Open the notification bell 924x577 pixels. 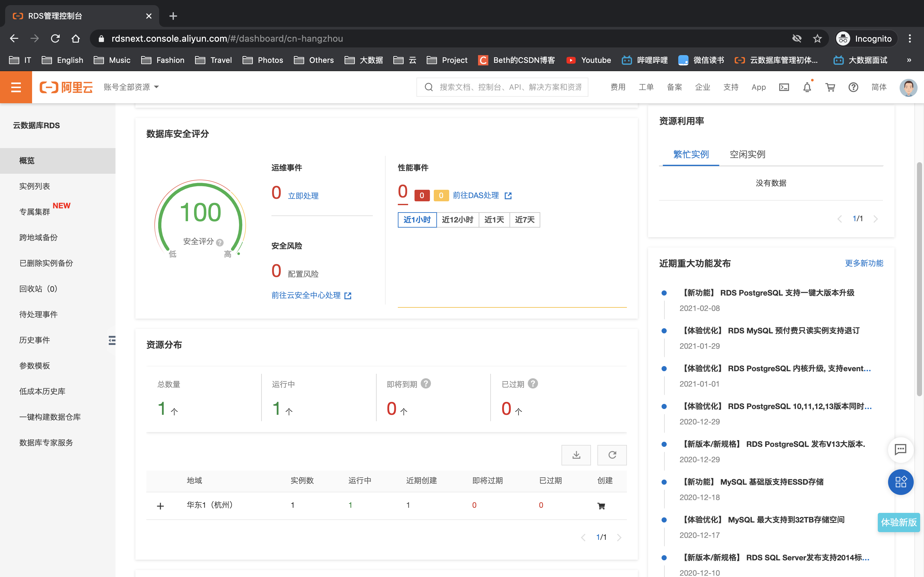click(807, 88)
